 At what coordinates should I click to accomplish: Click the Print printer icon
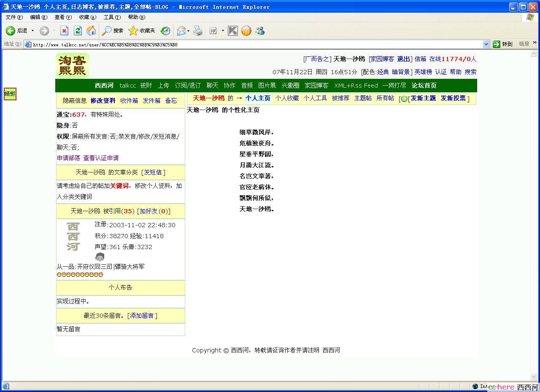click(198, 31)
